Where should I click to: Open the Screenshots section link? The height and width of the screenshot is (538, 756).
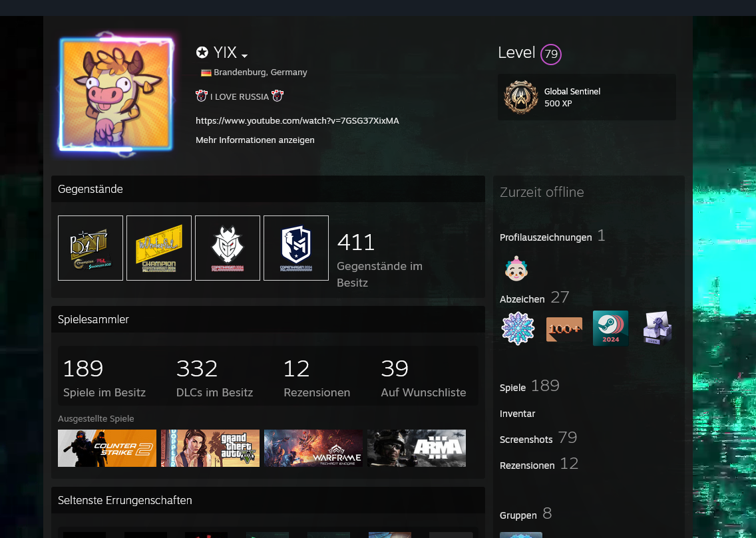pos(526,440)
